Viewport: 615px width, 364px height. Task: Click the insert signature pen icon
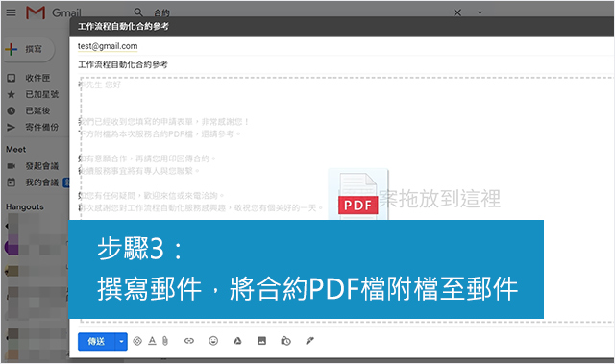(x=309, y=341)
